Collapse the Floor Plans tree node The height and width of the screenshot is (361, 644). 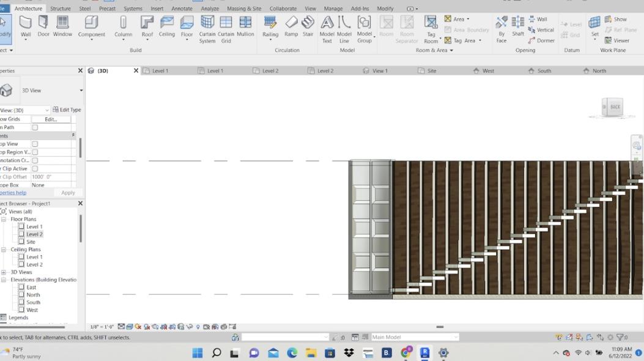[x=3, y=219]
